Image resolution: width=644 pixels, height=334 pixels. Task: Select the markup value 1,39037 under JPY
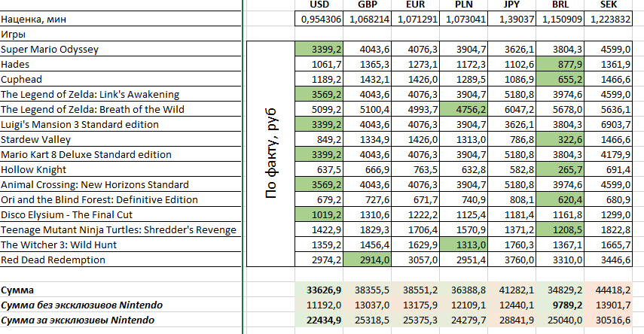[511, 19]
